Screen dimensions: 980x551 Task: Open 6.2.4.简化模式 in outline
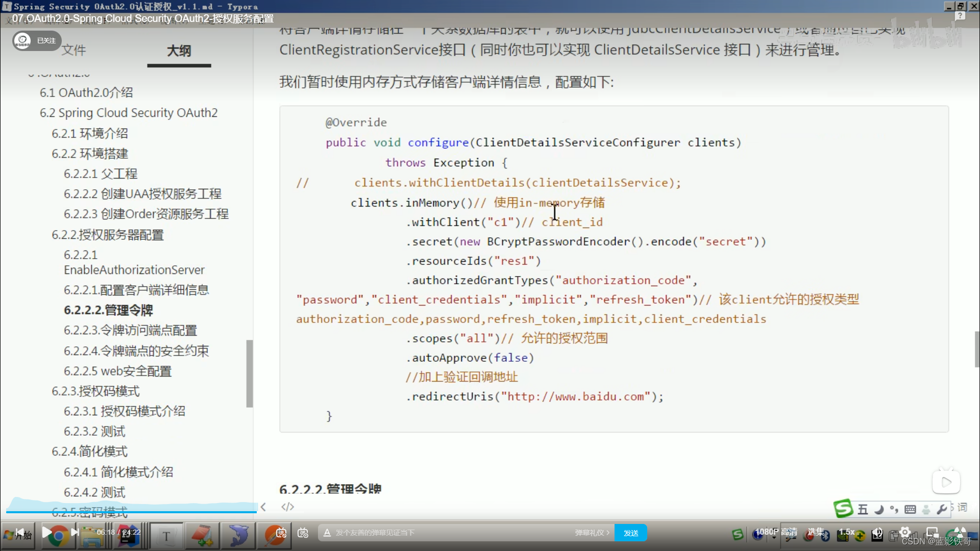[x=89, y=452]
